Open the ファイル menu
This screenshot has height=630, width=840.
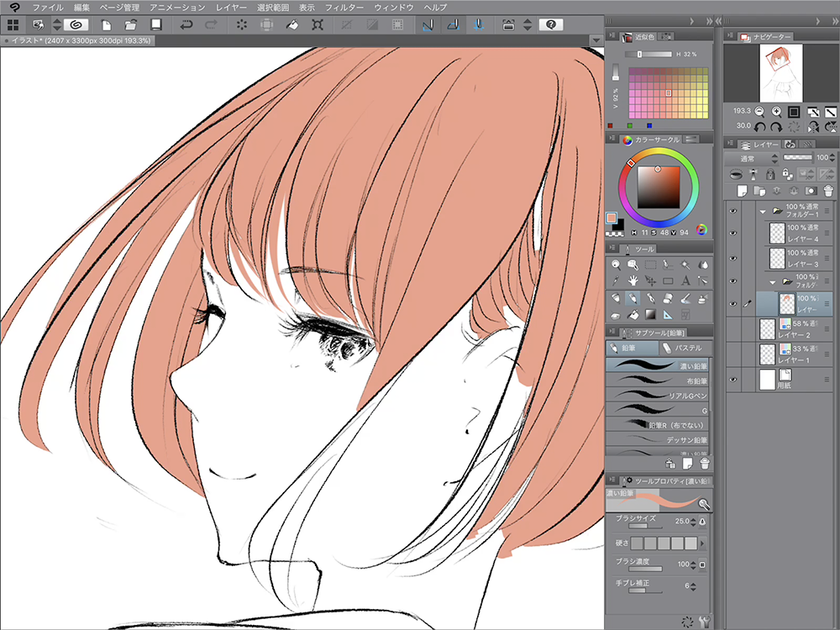click(x=48, y=8)
